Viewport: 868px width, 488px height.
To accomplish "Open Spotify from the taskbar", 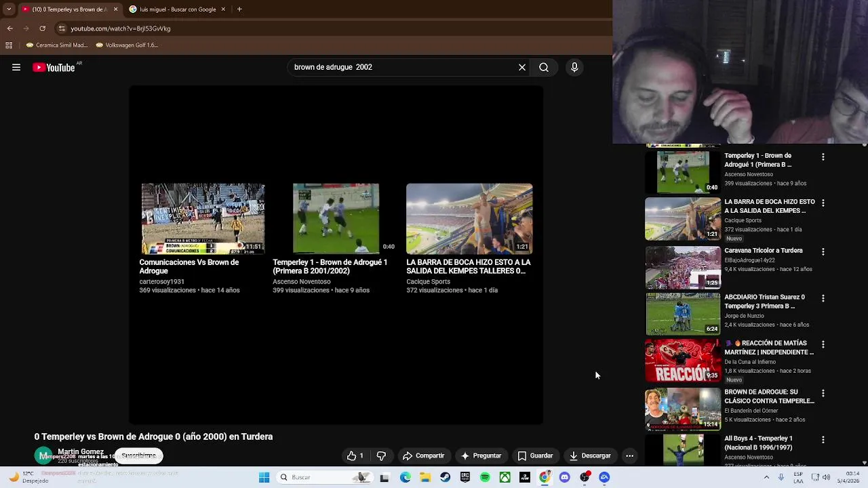I will pyautogui.click(x=485, y=477).
